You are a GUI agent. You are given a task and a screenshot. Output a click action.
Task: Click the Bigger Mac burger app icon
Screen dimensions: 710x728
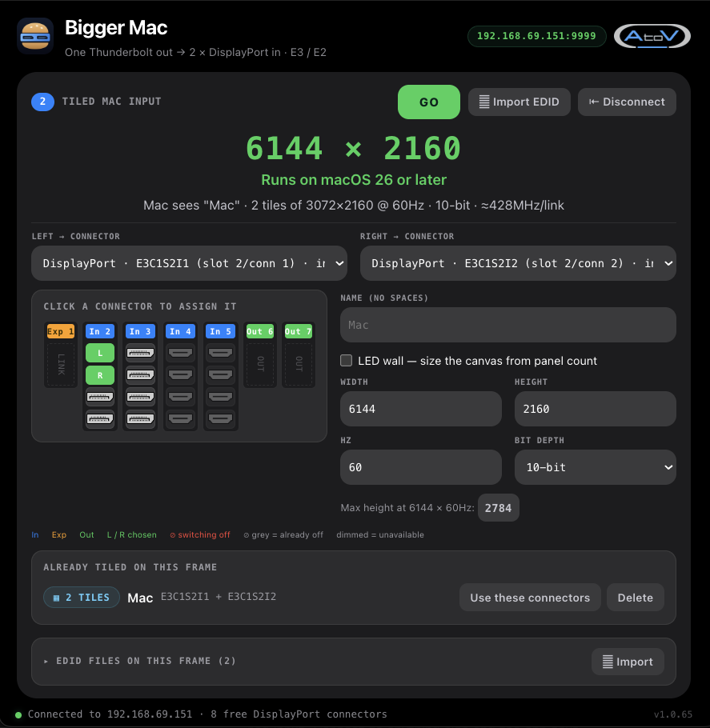(35, 36)
